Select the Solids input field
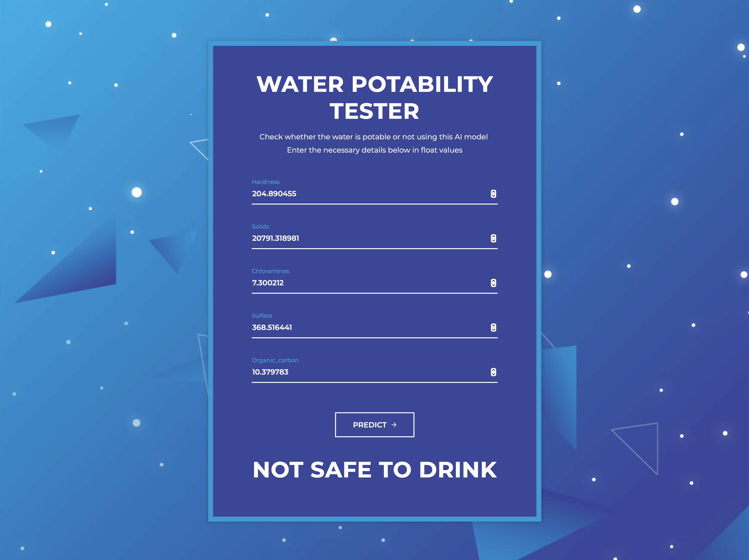 click(338, 238)
